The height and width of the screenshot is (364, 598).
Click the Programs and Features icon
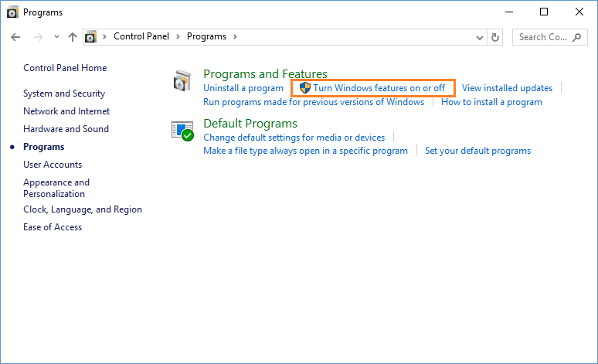182,80
